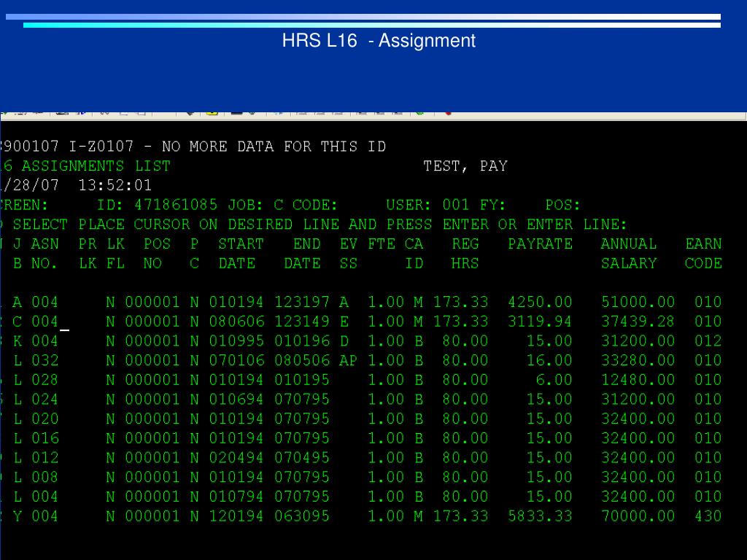This screenshot has height=560, width=747.
Task: Select assignment number 008
Action: tap(44, 478)
